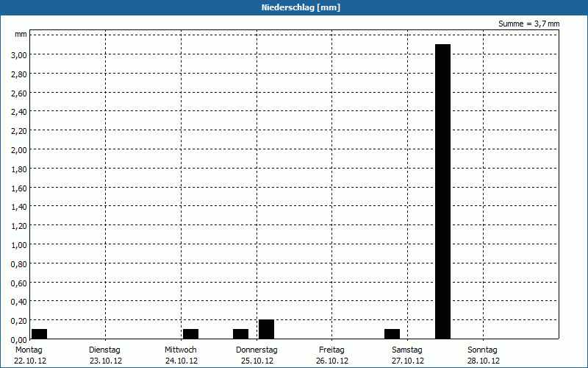Click the Dienstag axis label
Viewport: 588px width, 368px height.
click(104, 350)
